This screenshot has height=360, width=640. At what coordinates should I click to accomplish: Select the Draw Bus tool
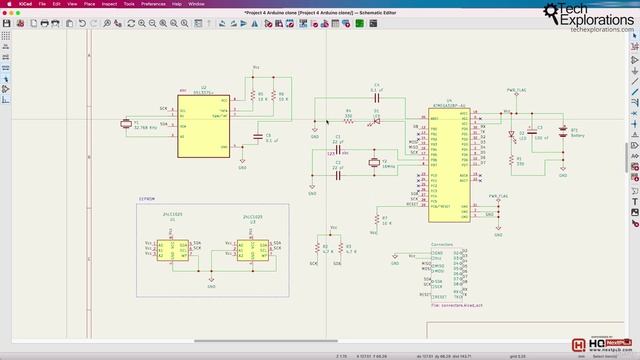pyautogui.click(x=635, y=92)
